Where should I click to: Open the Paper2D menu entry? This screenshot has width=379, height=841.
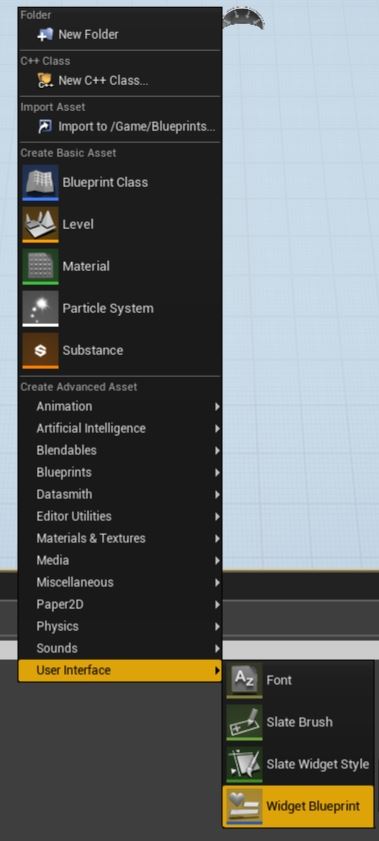pos(120,604)
